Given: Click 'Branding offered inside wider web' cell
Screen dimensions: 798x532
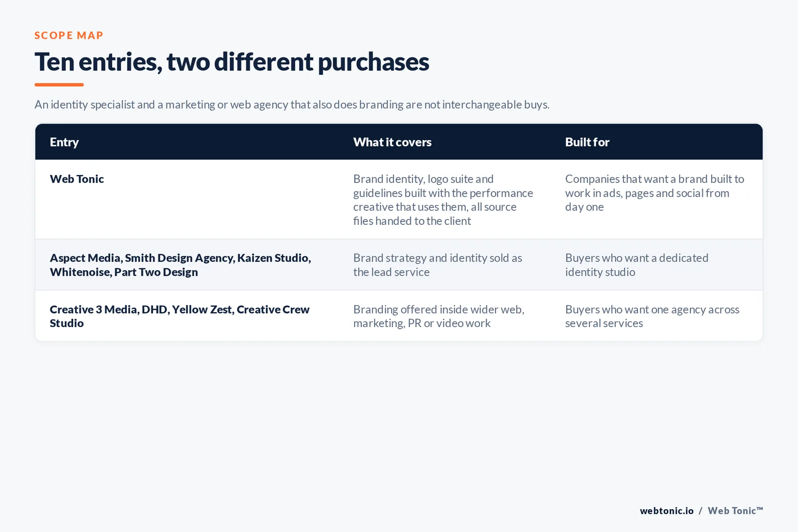Looking at the screenshot, I should pos(438,316).
